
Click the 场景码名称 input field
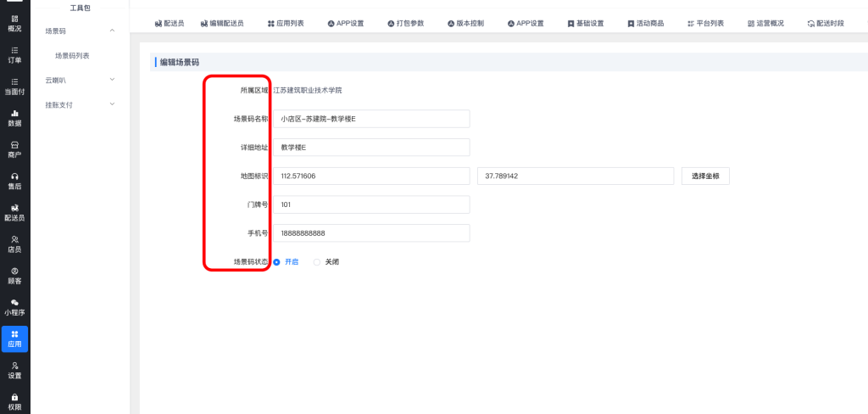point(370,119)
